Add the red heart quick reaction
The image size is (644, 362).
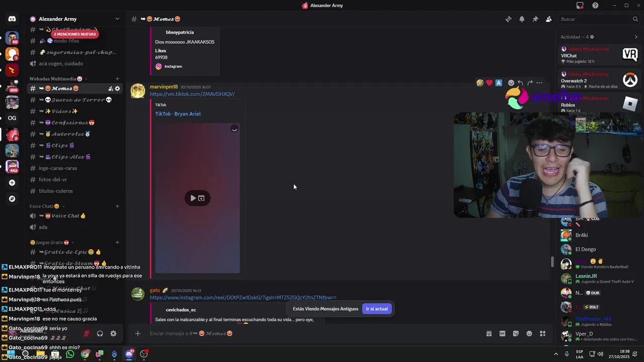coord(489,83)
